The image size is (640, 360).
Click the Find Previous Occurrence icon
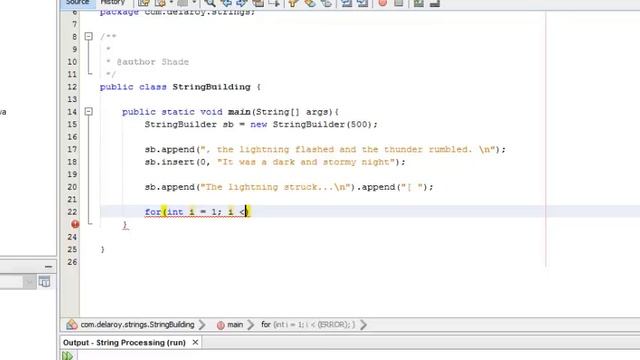tap(226, 3)
